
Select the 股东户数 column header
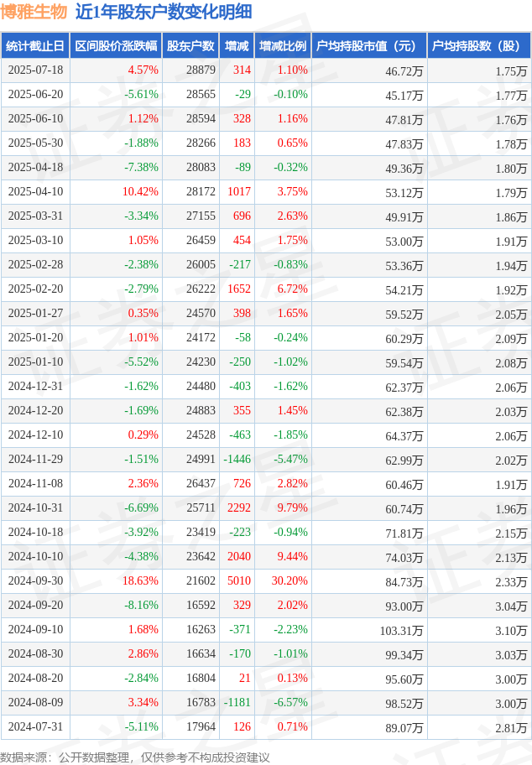point(190,46)
